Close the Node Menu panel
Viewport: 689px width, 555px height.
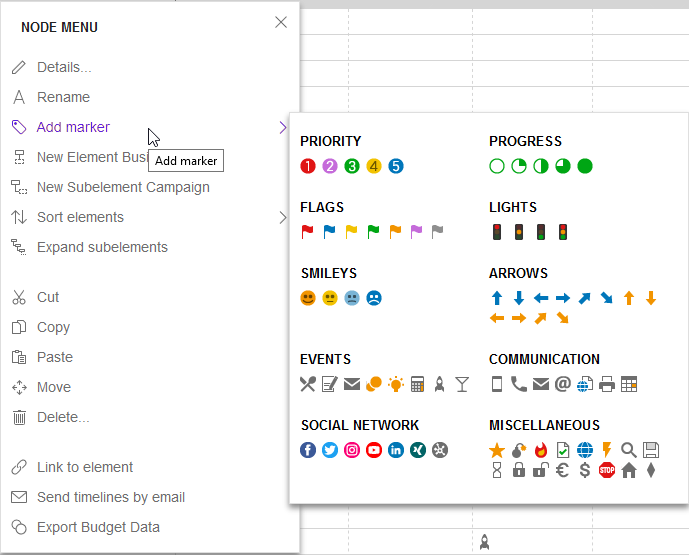coord(281,22)
